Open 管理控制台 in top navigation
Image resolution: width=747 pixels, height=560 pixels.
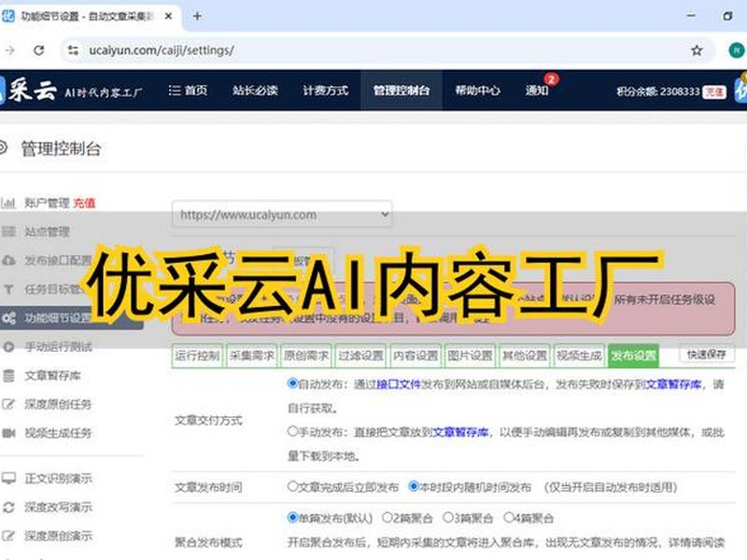pos(402,90)
